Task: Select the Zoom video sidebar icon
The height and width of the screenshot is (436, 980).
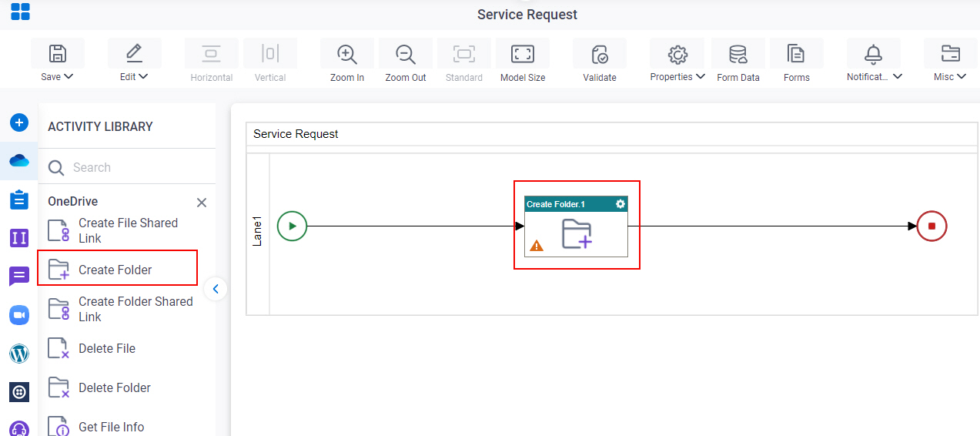Action: click(x=19, y=315)
